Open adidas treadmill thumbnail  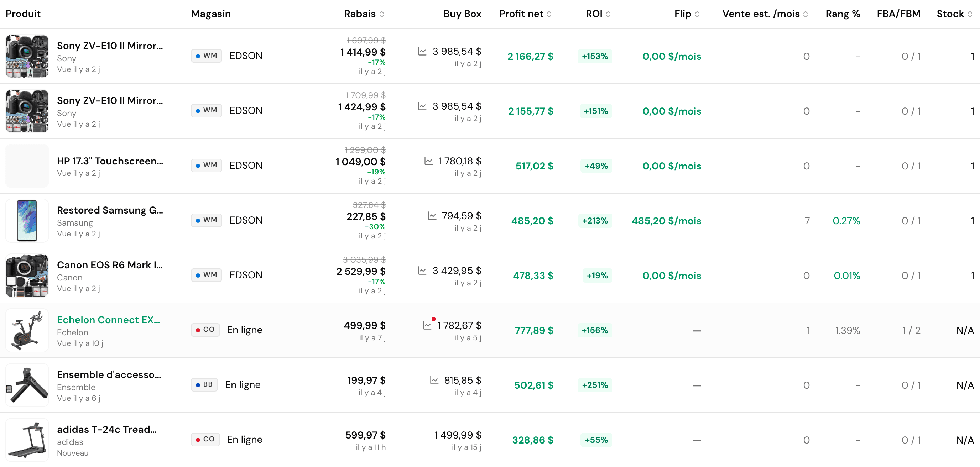point(27,440)
